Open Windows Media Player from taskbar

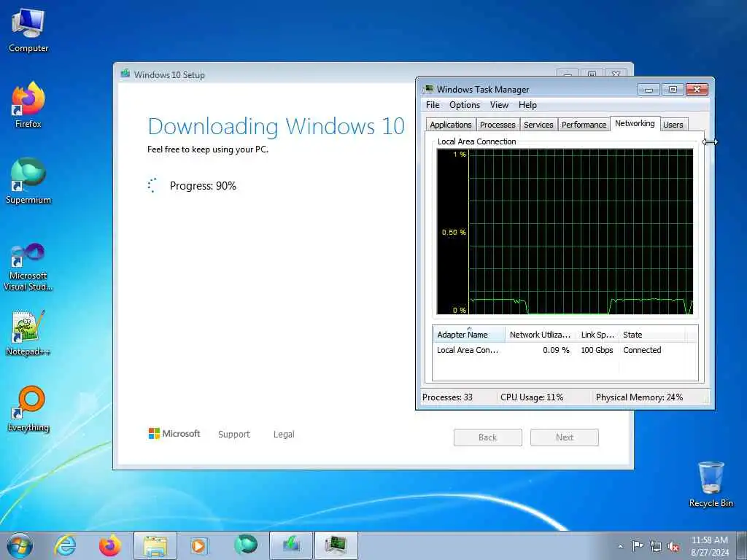pos(198,545)
